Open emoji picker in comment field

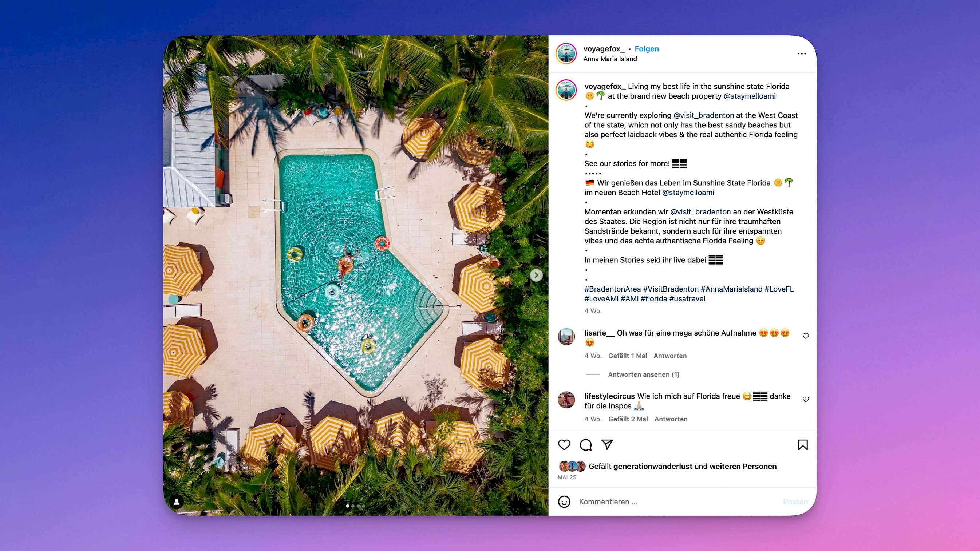[564, 502]
